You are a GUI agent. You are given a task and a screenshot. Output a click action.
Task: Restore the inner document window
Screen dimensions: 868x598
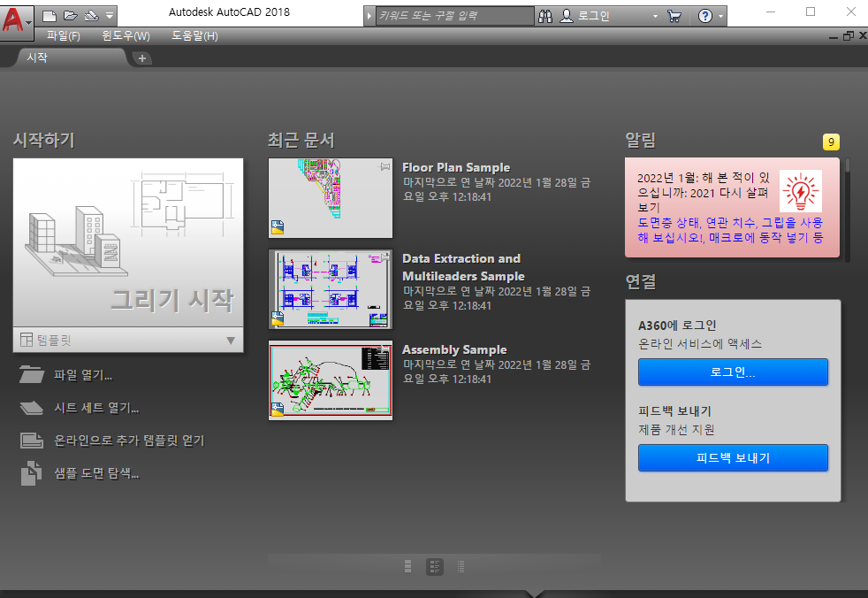848,36
